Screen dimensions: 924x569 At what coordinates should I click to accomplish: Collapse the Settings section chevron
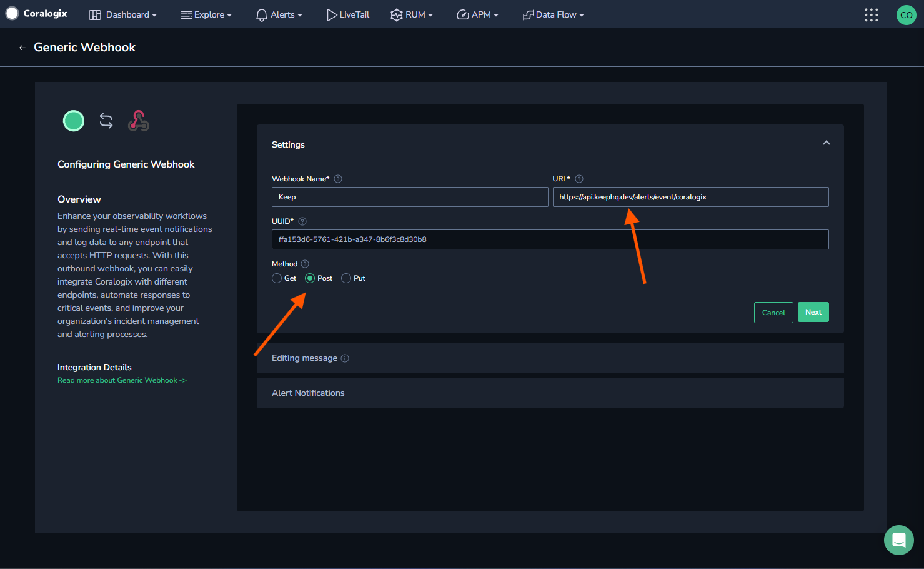tap(827, 143)
